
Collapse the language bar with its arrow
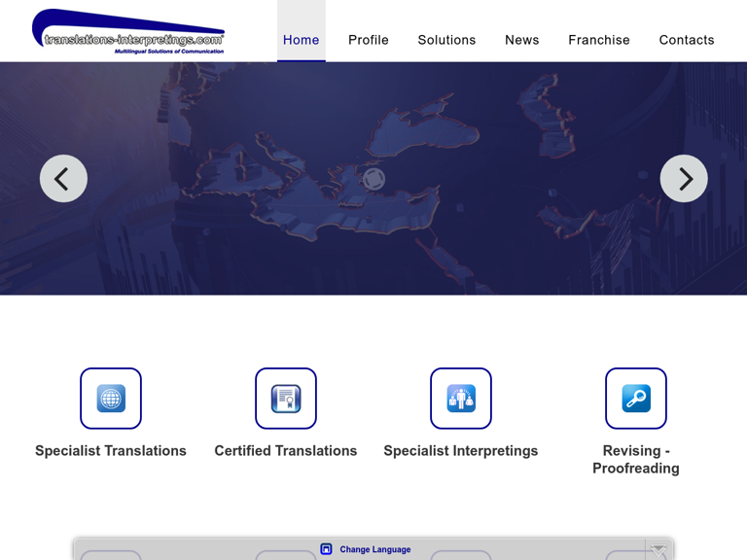[658, 549]
